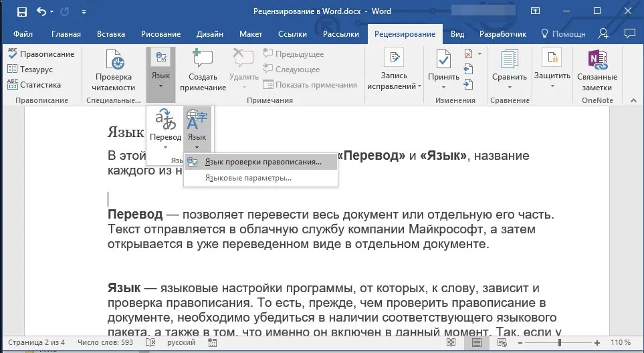Screen dimensions: 644x353
Task: Click the Принять change checkmark icon
Action: 443,60
